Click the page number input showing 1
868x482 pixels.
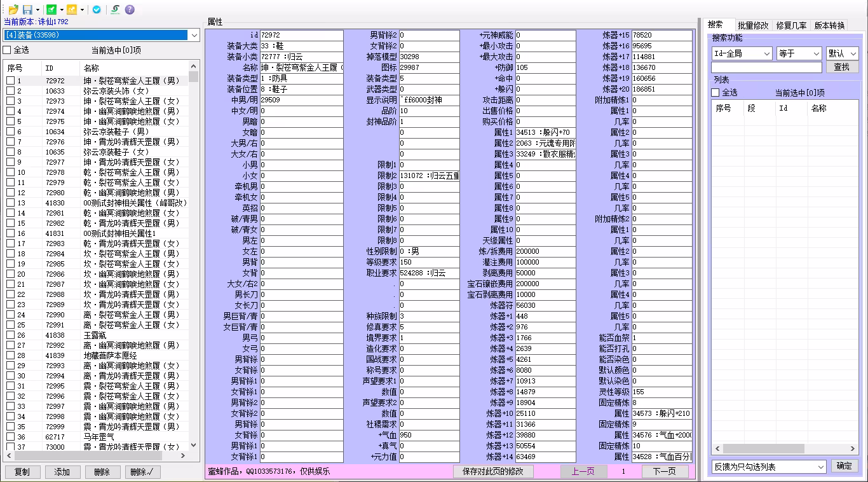click(623, 471)
